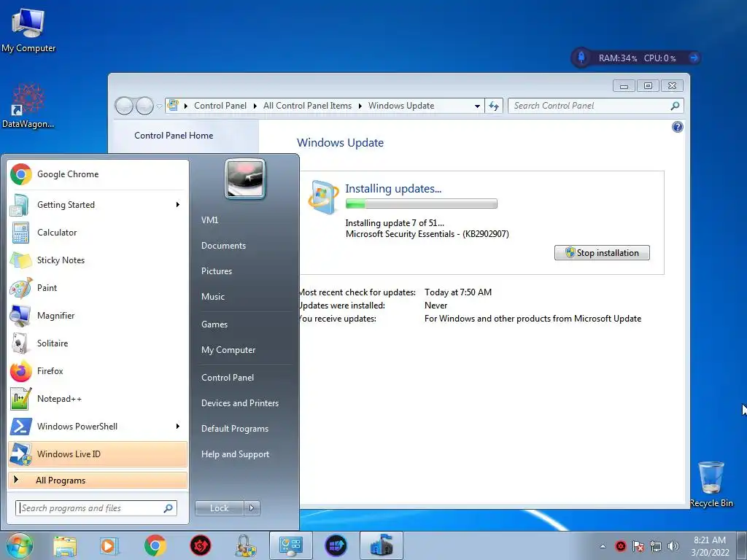Go forward in Control Panel window
The height and width of the screenshot is (560, 747).
pyautogui.click(x=144, y=106)
